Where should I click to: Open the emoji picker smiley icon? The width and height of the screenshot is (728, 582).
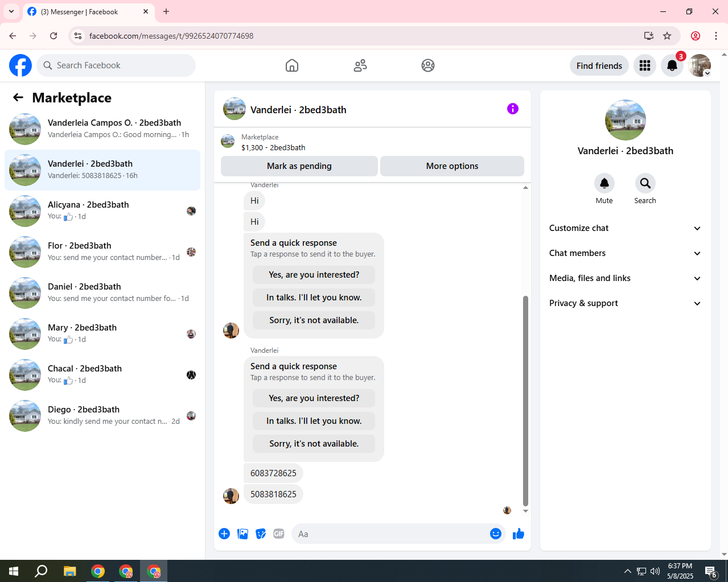click(x=496, y=534)
